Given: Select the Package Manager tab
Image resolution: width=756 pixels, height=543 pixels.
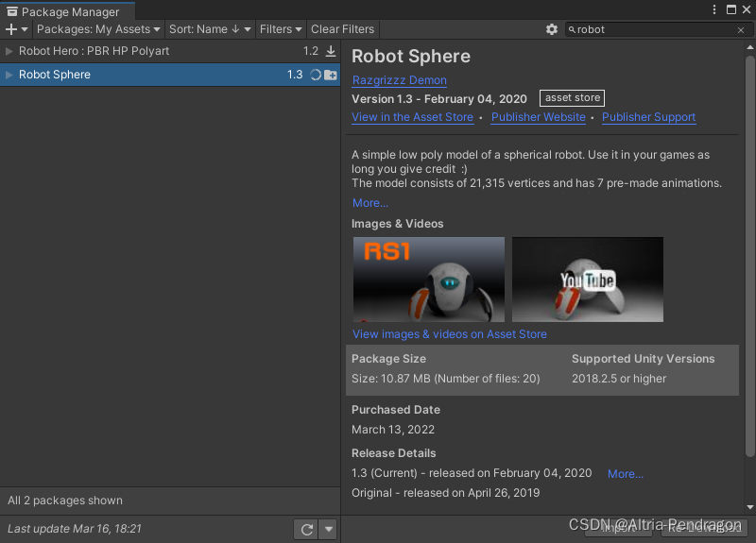Looking at the screenshot, I should point(67,11).
